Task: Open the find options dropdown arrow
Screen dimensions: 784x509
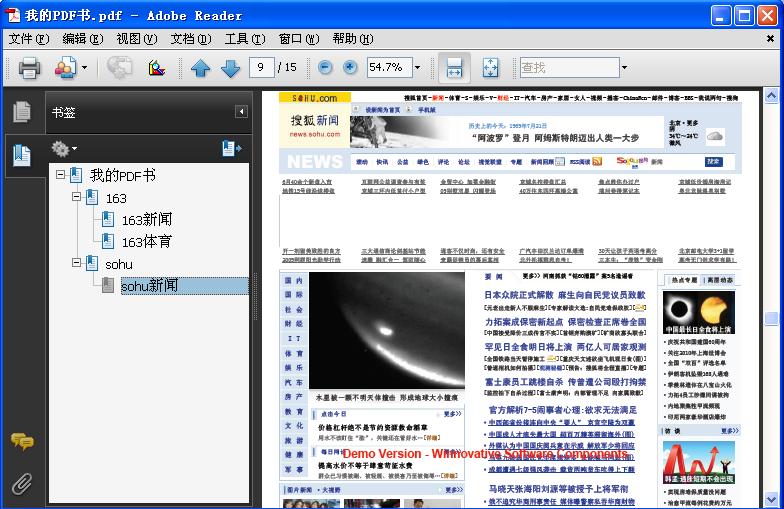Action: click(x=624, y=68)
